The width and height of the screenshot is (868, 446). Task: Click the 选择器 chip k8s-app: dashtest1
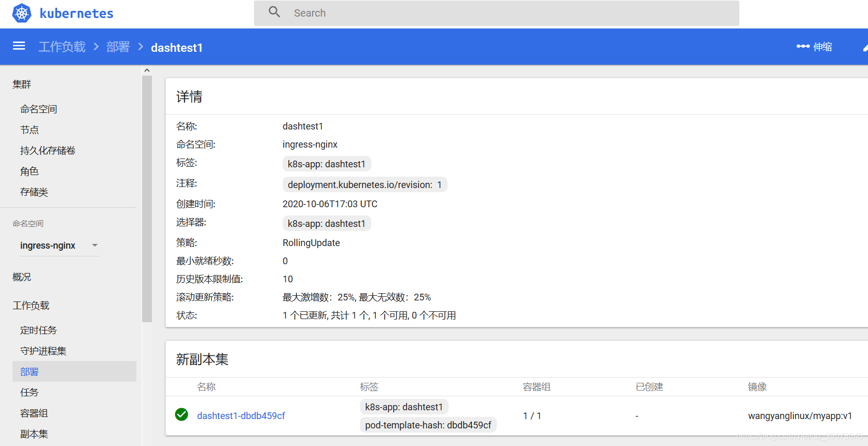pyautogui.click(x=327, y=223)
